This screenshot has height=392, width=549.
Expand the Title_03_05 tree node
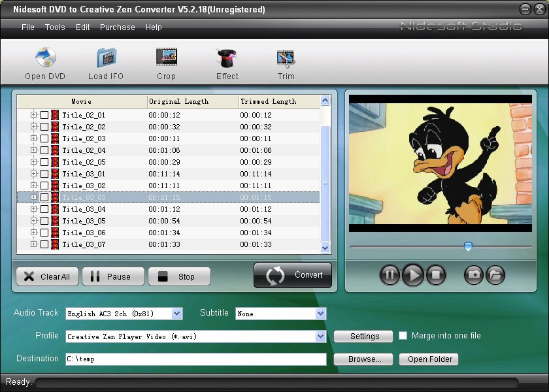tap(33, 221)
